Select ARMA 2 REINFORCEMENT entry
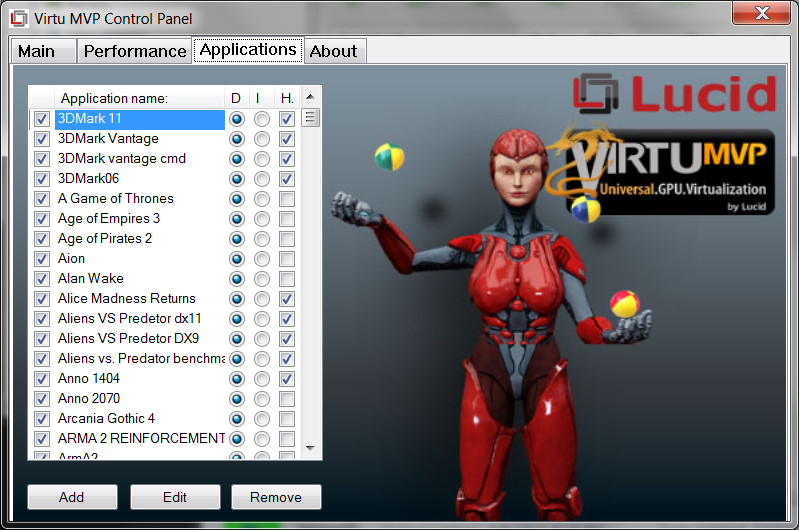 click(x=140, y=438)
